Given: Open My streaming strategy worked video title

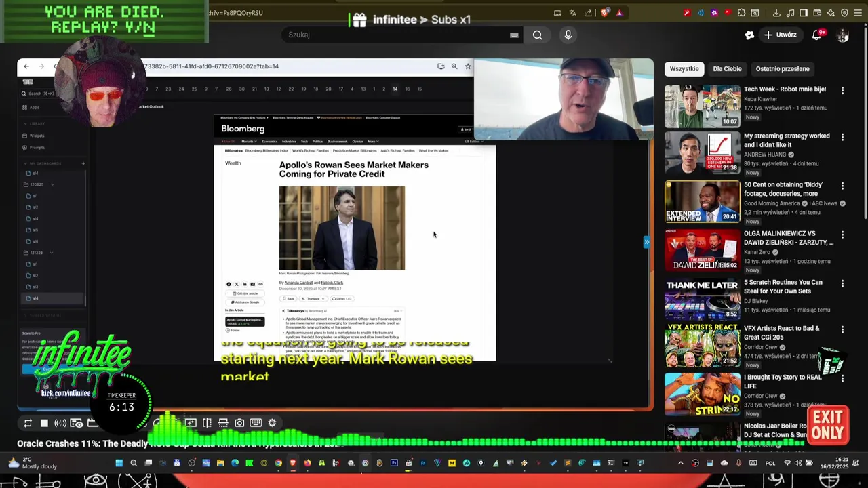Looking at the screenshot, I should tap(787, 140).
